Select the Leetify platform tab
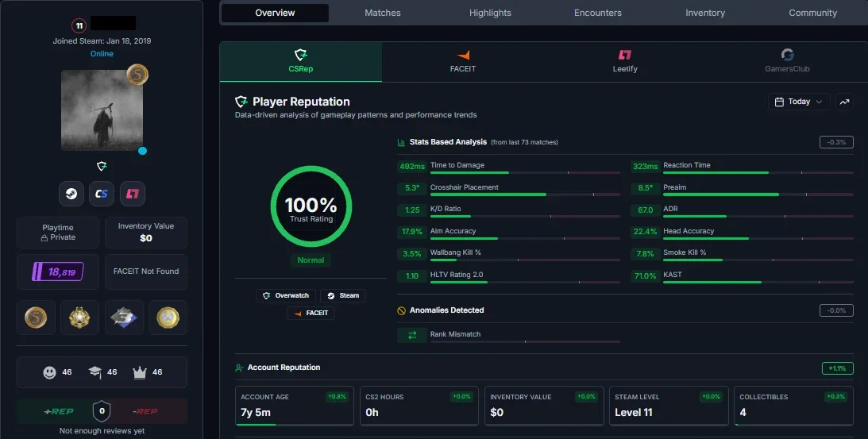Image resolution: width=868 pixels, height=439 pixels. pyautogui.click(x=625, y=61)
